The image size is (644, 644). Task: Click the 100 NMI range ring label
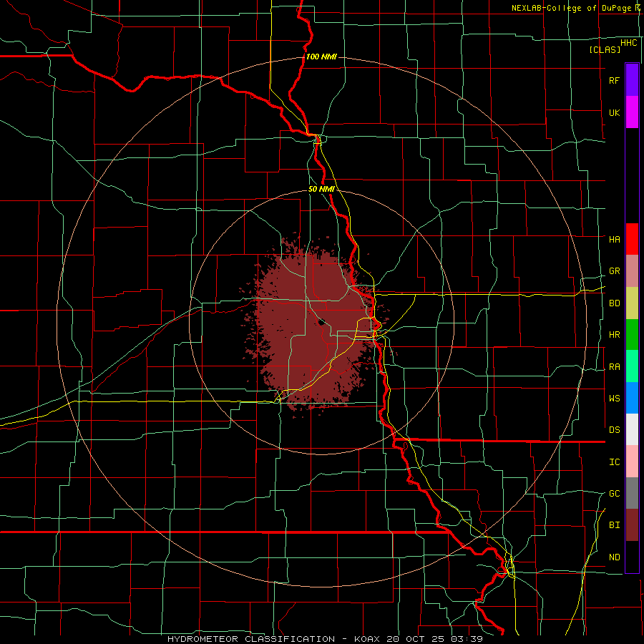pyautogui.click(x=321, y=57)
